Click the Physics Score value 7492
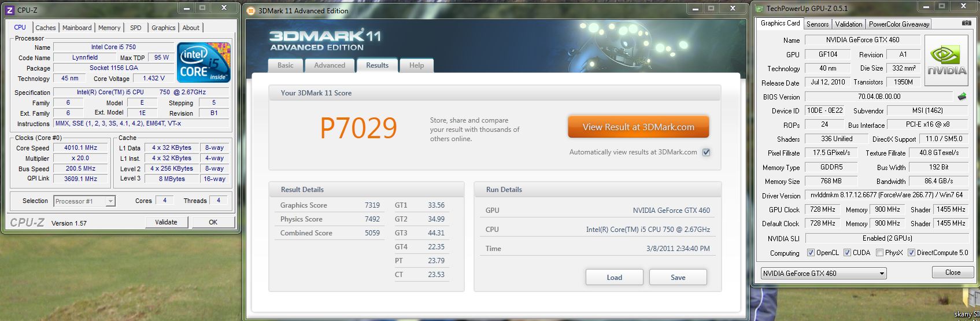Screen dimensions: 980x321 [372, 219]
